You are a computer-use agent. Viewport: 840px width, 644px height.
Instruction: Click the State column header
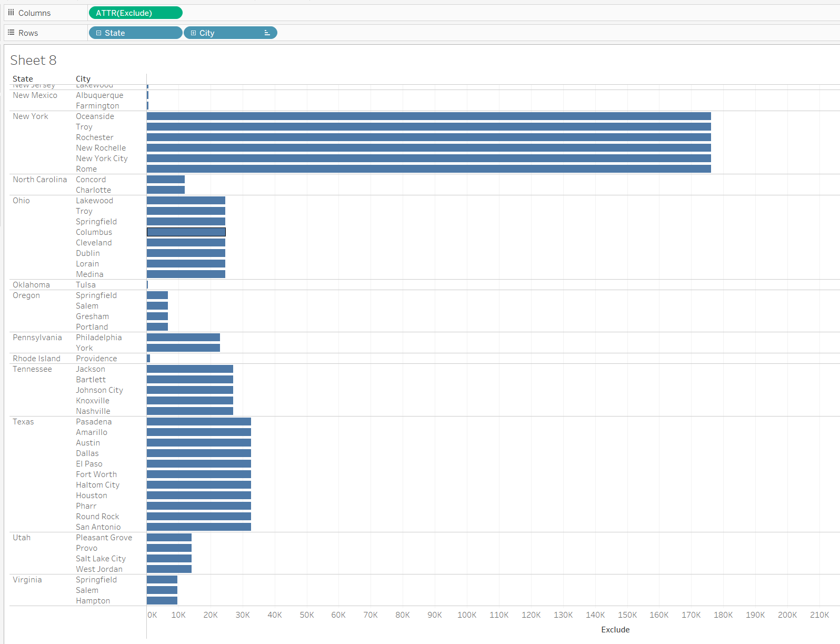click(23, 79)
